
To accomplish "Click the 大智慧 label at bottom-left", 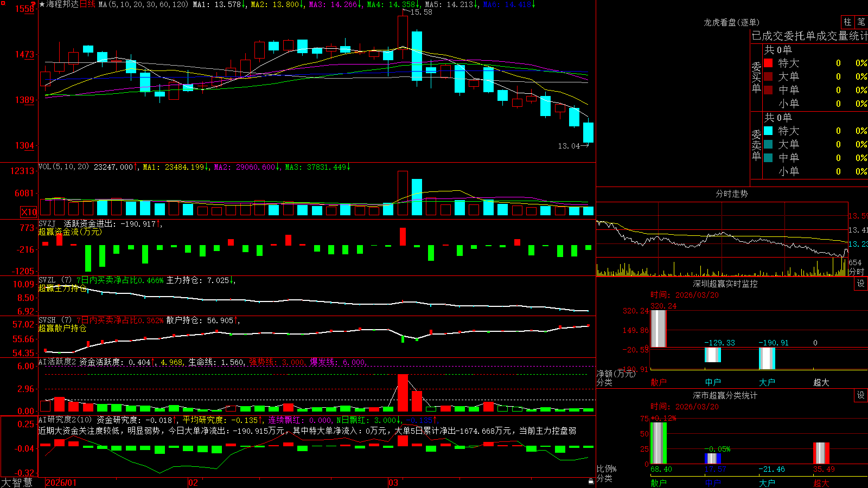I will tap(17, 483).
